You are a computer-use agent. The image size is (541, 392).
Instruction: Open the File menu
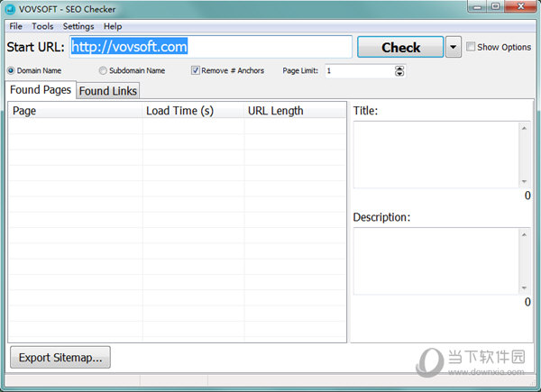(x=16, y=26)
